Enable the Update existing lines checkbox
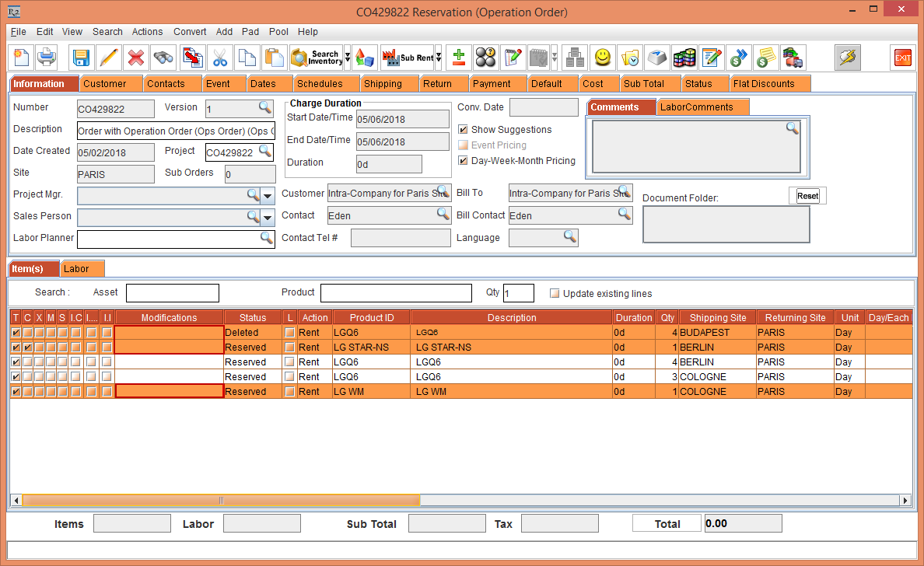Viewport: 924px width, 566px height. pos(555,294)
